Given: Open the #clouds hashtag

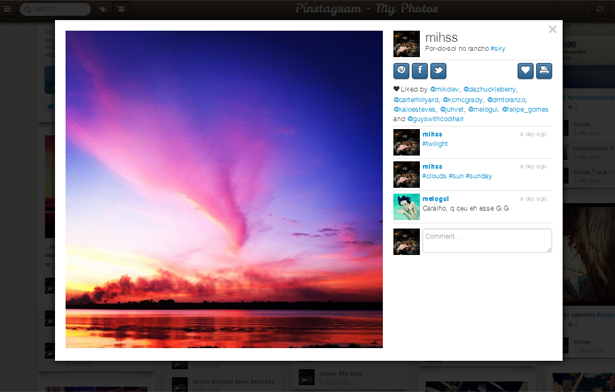Looking at the screenshot, I should (434, 176).
